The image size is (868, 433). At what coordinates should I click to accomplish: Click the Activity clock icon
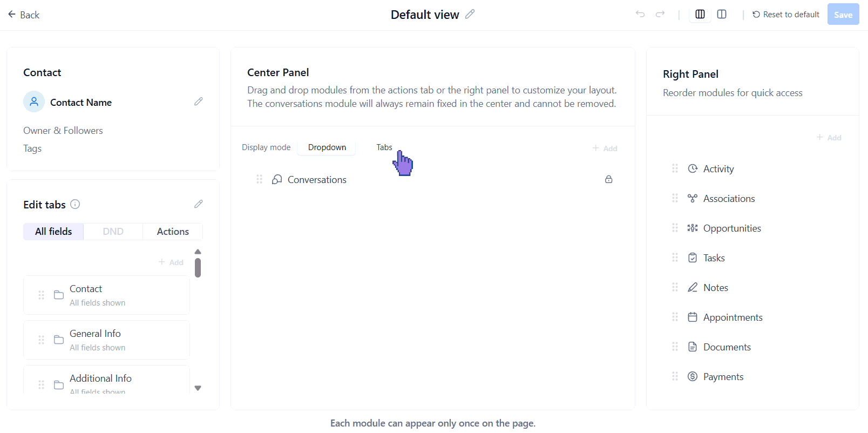click(x=693, y=168)
